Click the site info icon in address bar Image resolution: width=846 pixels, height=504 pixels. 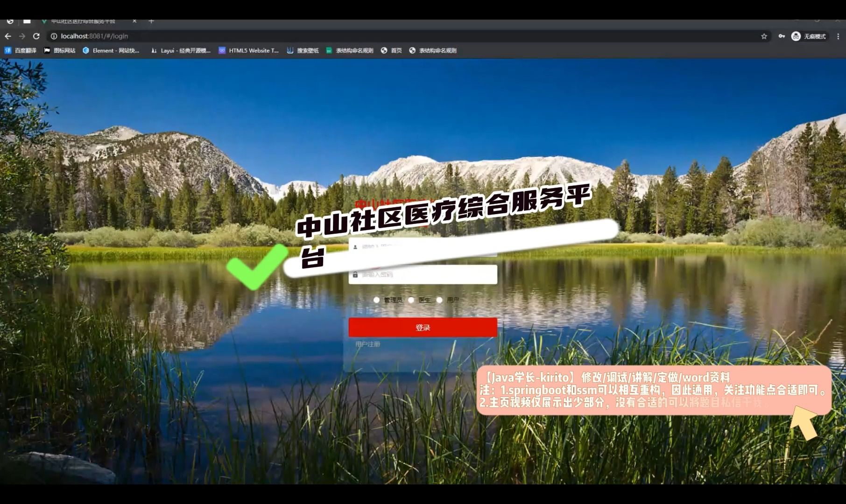(x=54, y=36)
